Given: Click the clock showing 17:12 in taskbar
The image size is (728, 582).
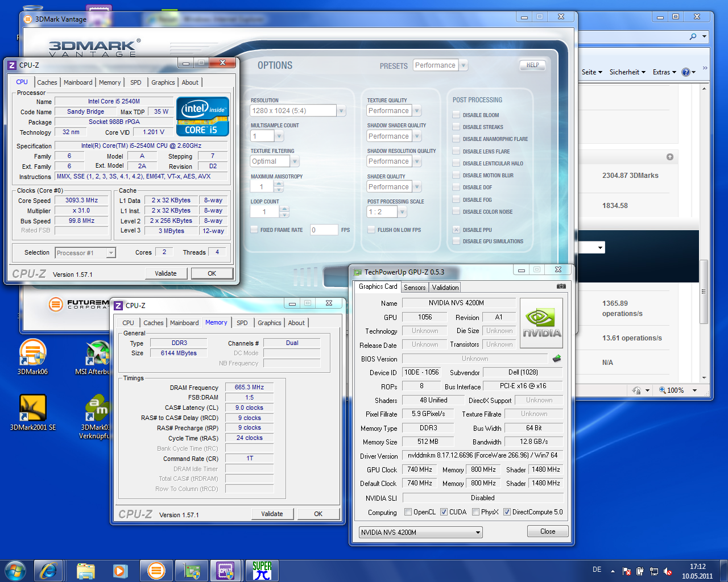Looking at the screenshot, I should tap(697, 567).
